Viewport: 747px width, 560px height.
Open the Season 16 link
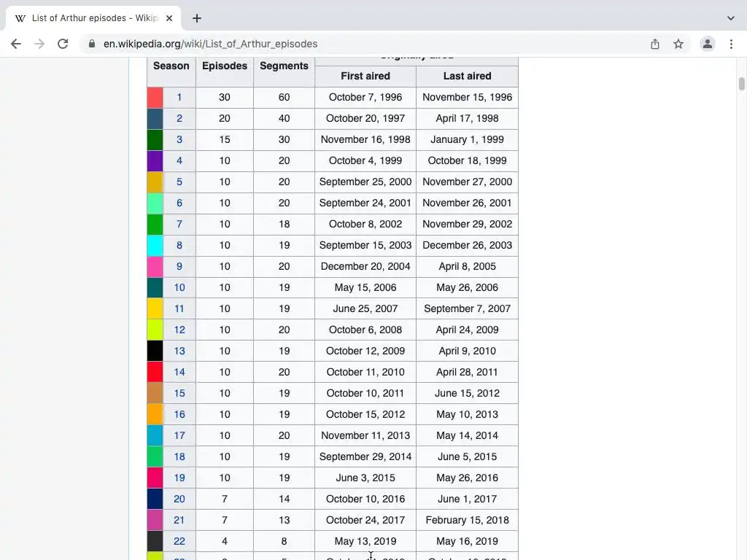pos(179,414)
